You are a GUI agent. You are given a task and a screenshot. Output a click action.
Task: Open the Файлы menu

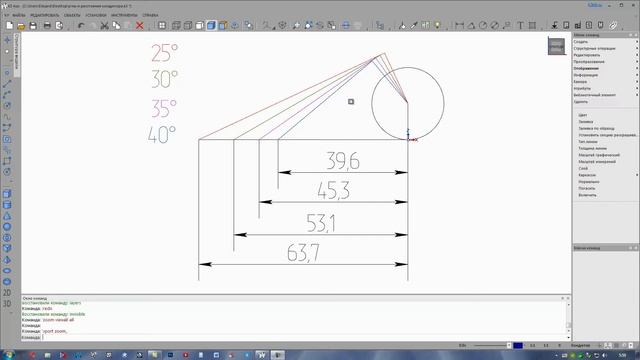pyautogui.click(x=19, y=15)
